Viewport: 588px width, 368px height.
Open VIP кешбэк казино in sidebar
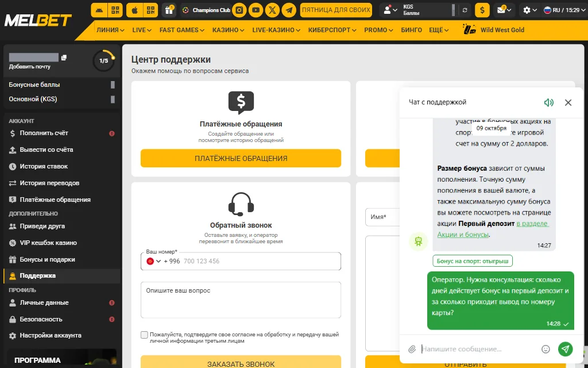click(62, 243)
